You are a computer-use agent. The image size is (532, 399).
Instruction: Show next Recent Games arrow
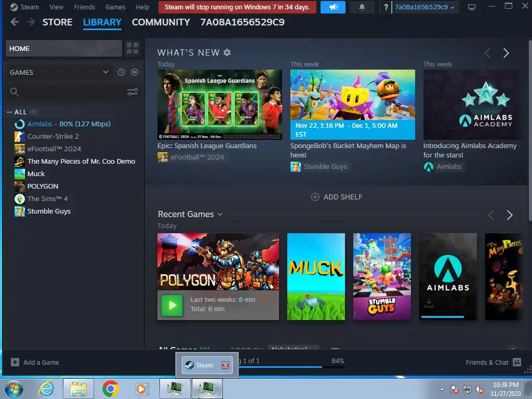509,215
